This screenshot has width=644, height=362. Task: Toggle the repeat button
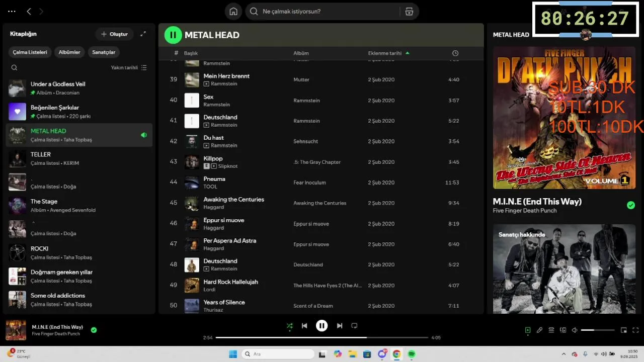pyautogui.click(x=354, y=326)
